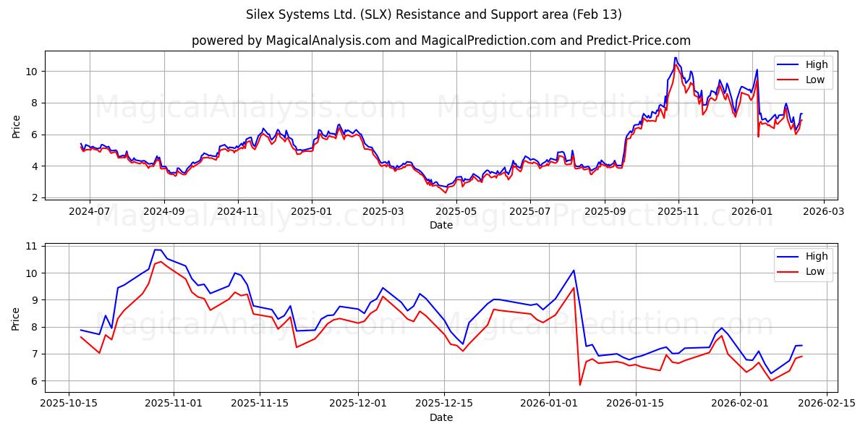Click the blue line sample in the lower legend

[789, 257]
